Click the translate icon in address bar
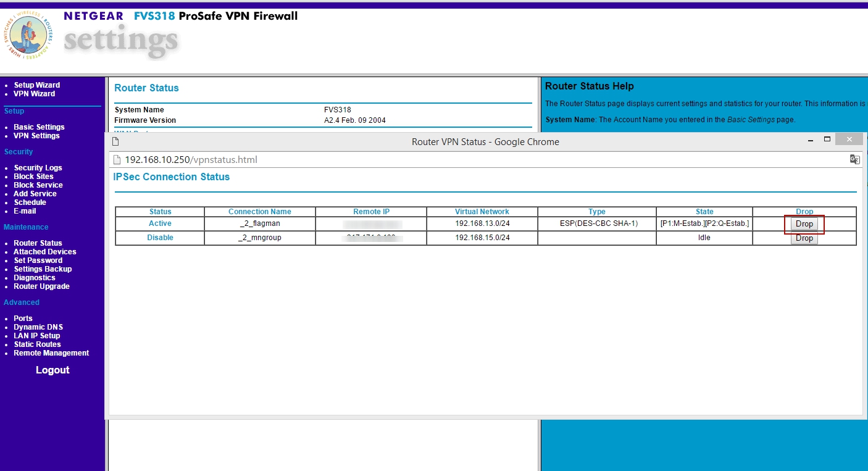868x471 pixels. (x=854, y=159)
